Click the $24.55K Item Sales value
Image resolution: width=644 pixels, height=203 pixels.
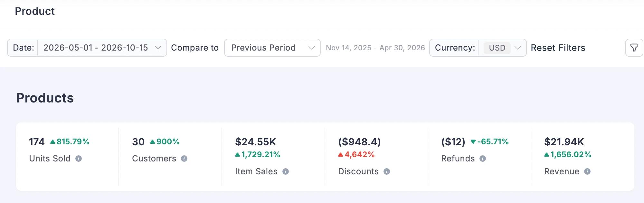point(255,142)
